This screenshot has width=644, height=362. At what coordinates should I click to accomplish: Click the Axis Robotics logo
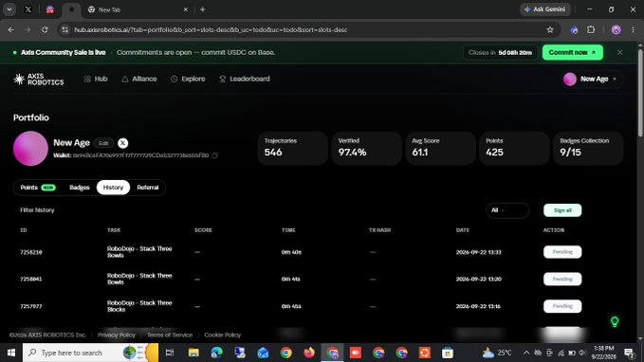39,80
